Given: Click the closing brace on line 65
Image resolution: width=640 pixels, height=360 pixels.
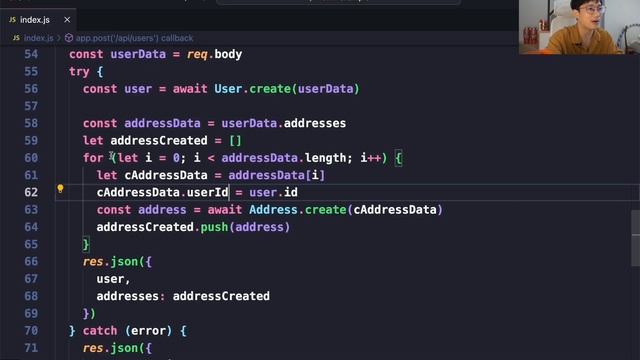Looking at the screenshot, I should click(x=86, y=244).
